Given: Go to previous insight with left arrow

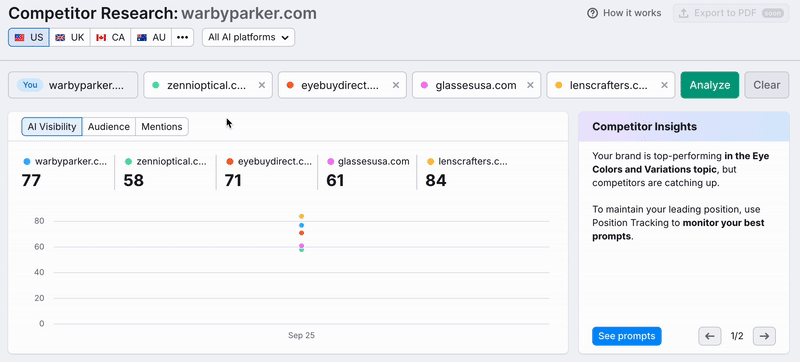Looking at the screenshot, I should (x=710, y=336).
